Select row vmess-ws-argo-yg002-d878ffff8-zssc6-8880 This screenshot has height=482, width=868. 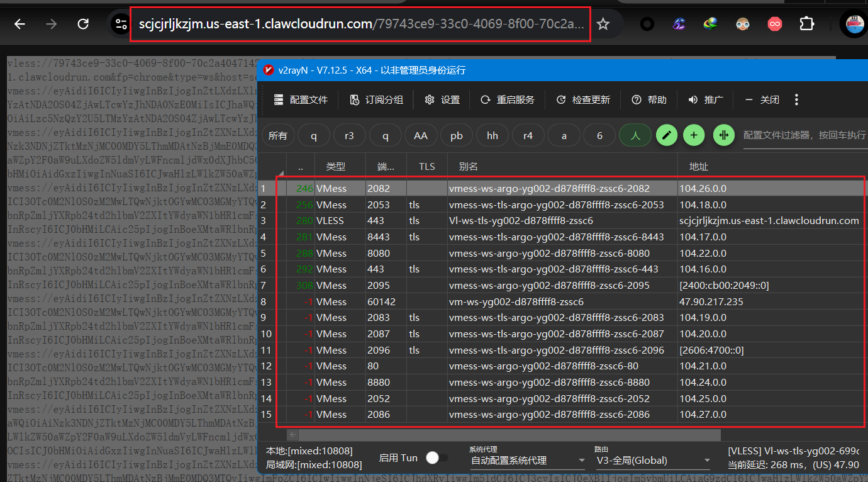point(562,382)
